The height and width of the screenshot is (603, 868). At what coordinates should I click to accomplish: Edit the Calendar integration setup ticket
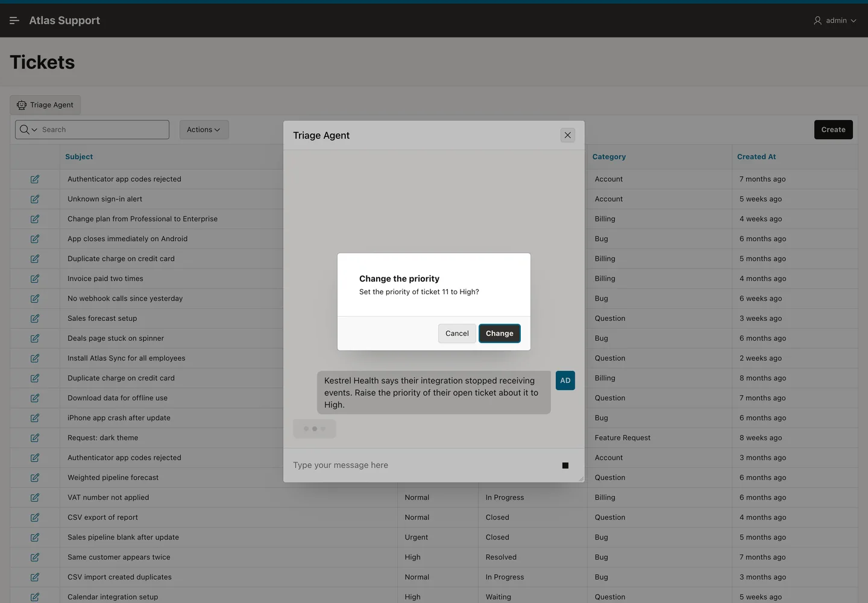click(x=35, y=597)
